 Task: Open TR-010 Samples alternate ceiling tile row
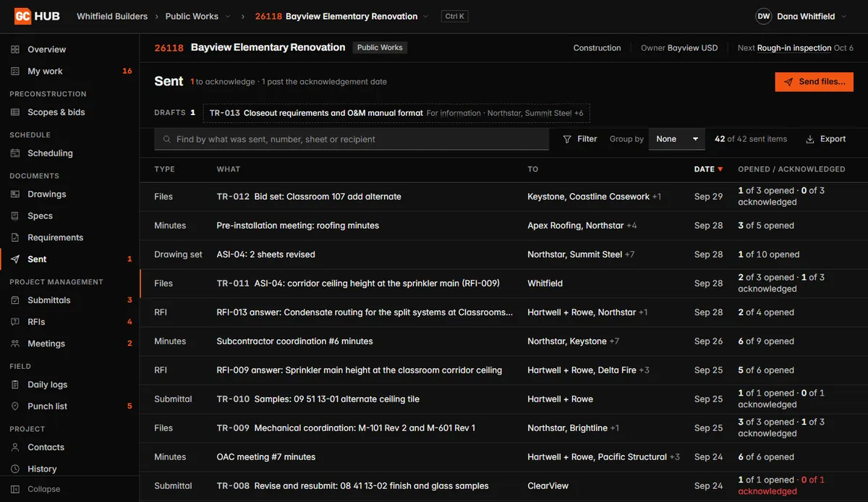click(503, 399)
